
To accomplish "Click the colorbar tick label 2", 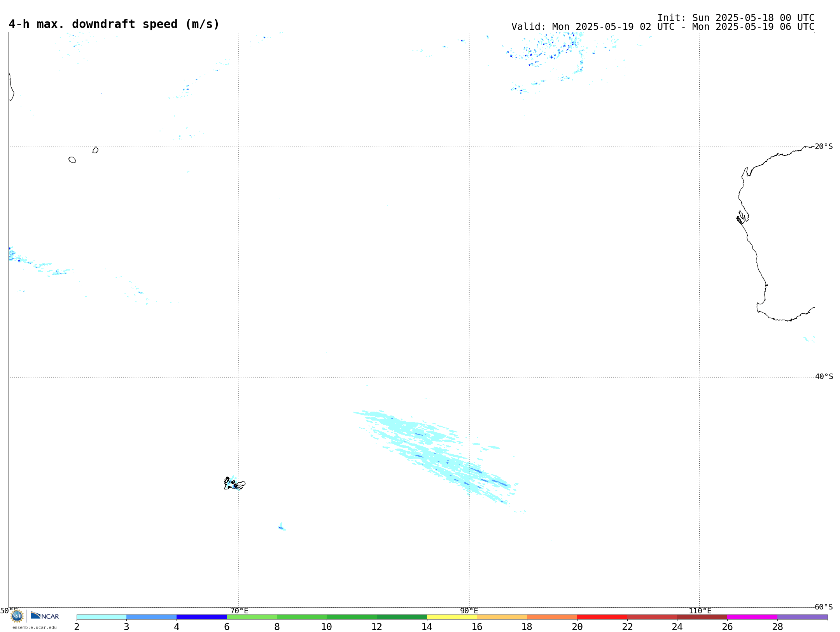I will 77,627.
